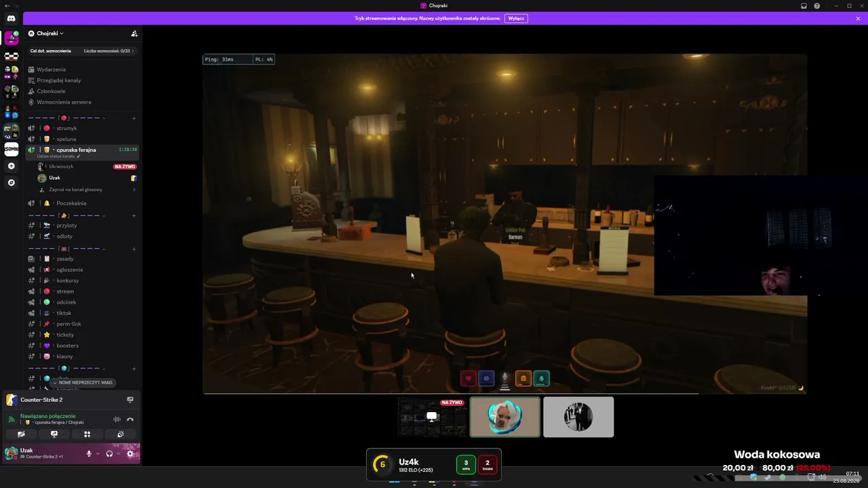This screenshot has height=488, width=868.
Task: Add channel in category above zasady
Action: tap(134, 249)
